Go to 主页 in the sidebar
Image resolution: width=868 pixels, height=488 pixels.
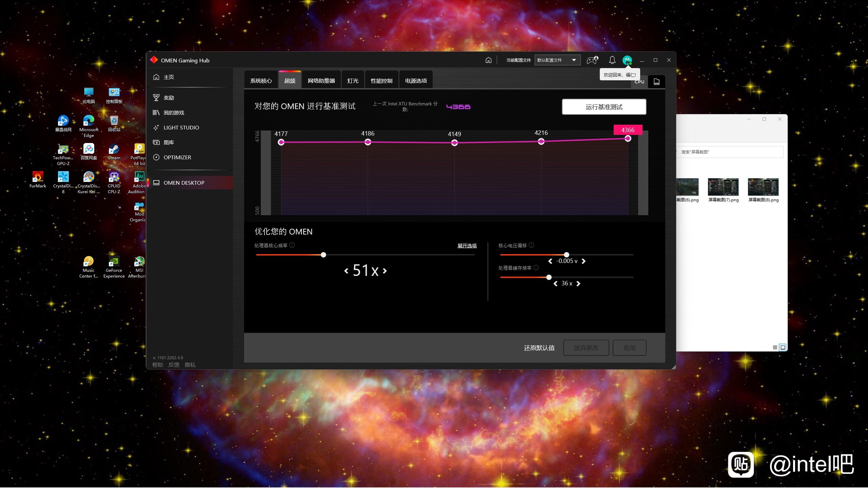pos(190,77)
